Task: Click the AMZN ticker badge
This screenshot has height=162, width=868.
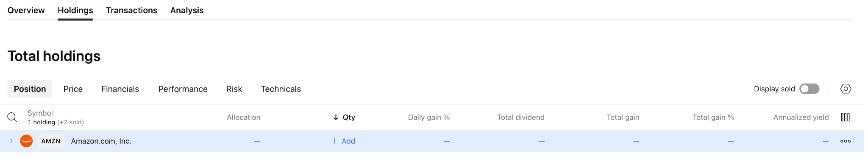Action: click(51, 141)
